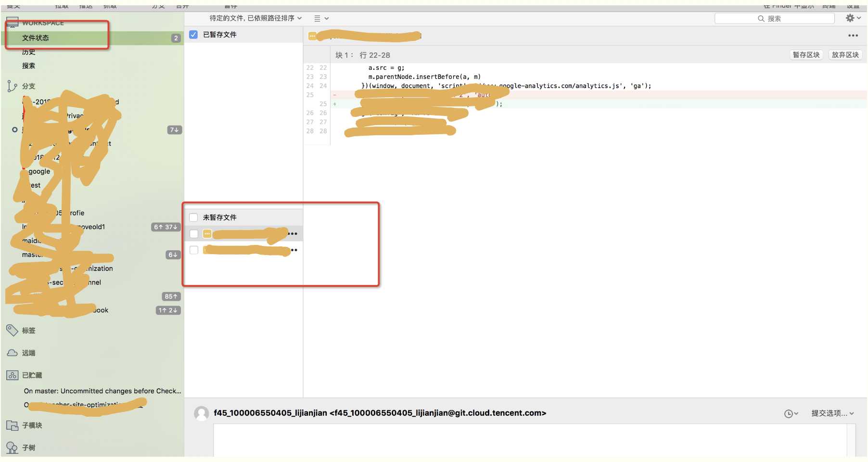Click 放弃区块 to discard the hunk

pyautogui.click(x=845, y=55)
